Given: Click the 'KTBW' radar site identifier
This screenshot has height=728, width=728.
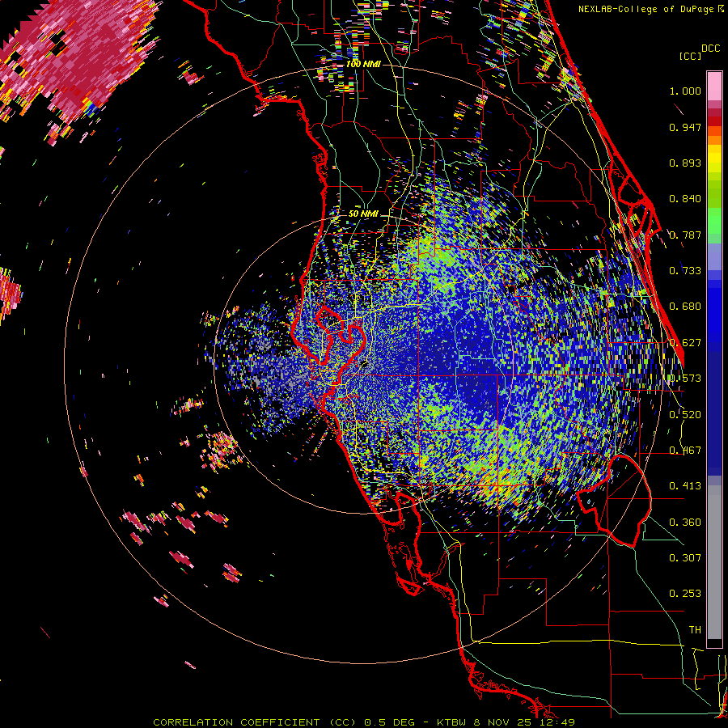Looking at the screenshot, I should coord(452,722).
